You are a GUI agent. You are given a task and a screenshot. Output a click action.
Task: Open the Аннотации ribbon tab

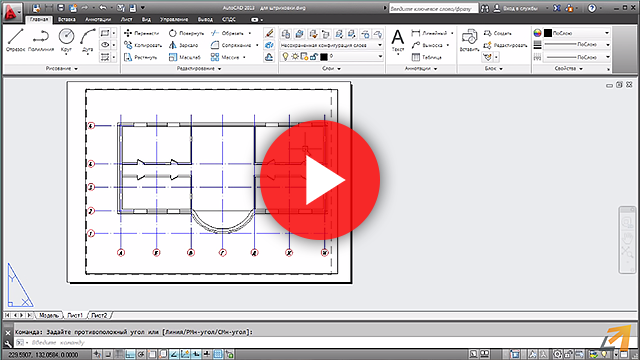point(98,19)
